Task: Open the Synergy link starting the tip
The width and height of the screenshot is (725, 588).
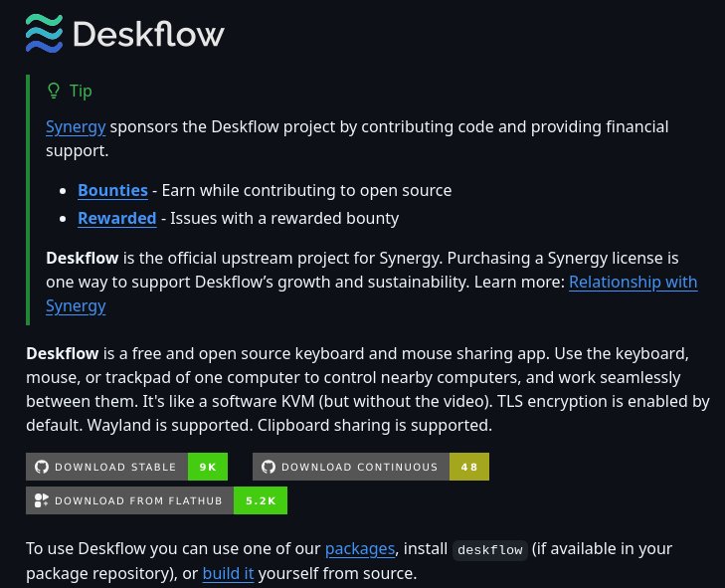Action: [x=76, y=126]
